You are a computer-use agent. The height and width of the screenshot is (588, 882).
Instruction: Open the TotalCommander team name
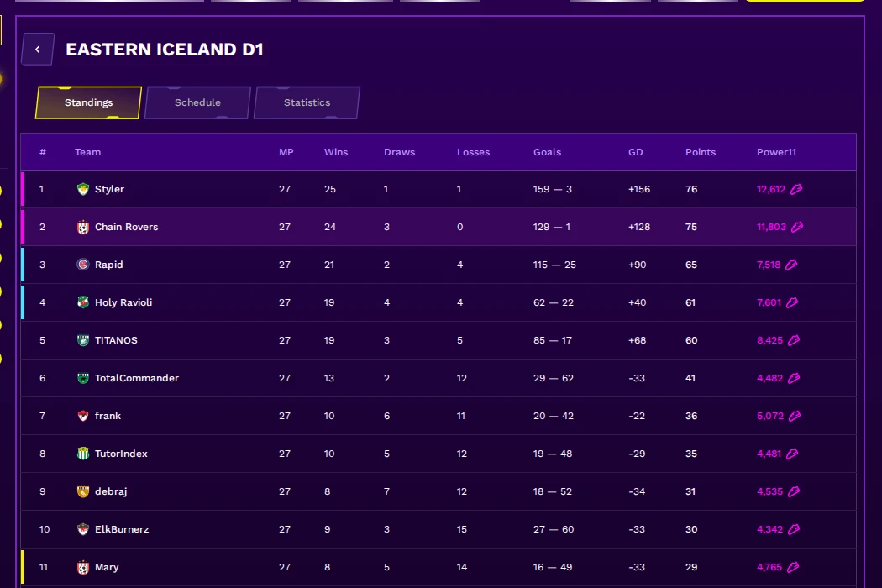point(137,378)
